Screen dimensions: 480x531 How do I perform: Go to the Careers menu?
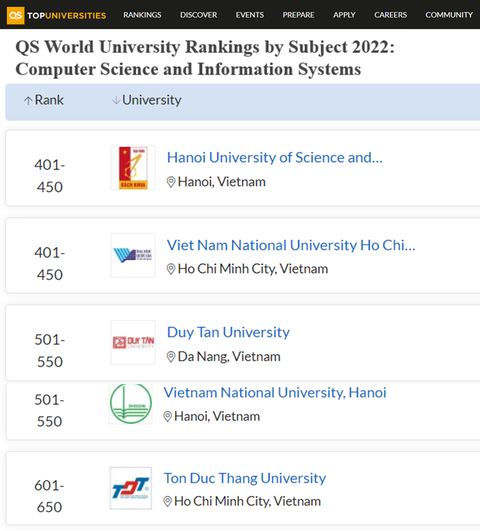391,15
